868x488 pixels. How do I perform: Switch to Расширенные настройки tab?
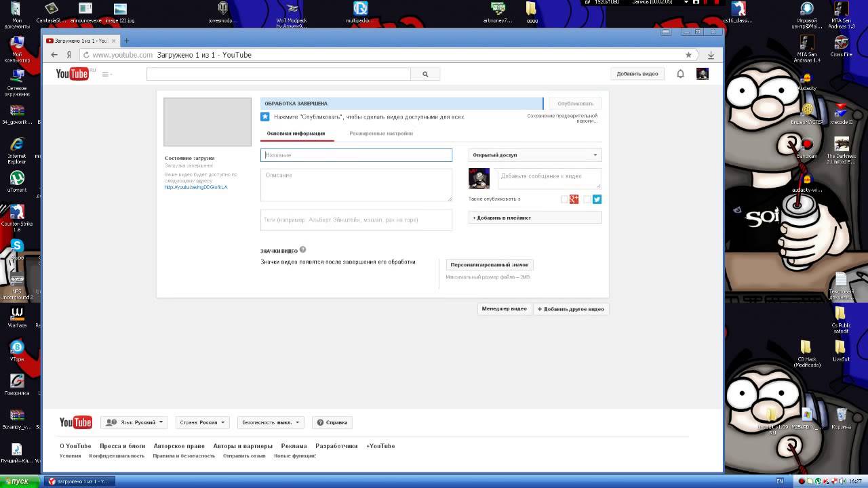(x=381, y=134)
